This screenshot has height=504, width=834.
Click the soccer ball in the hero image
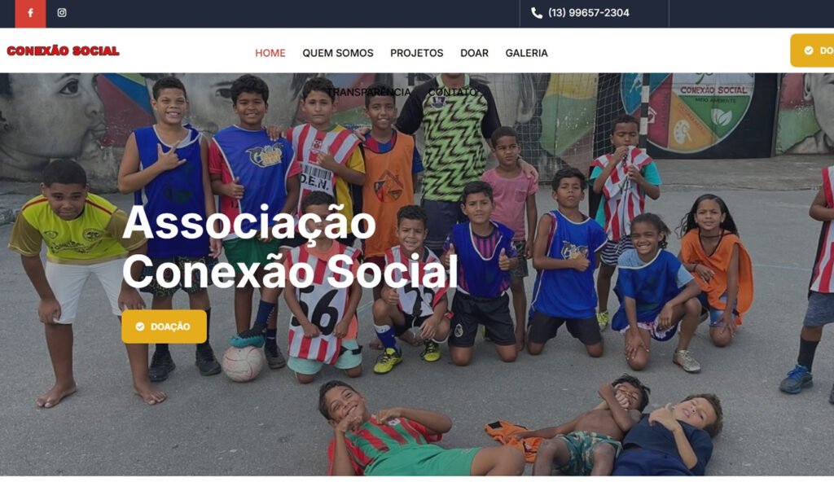point(243,364)
